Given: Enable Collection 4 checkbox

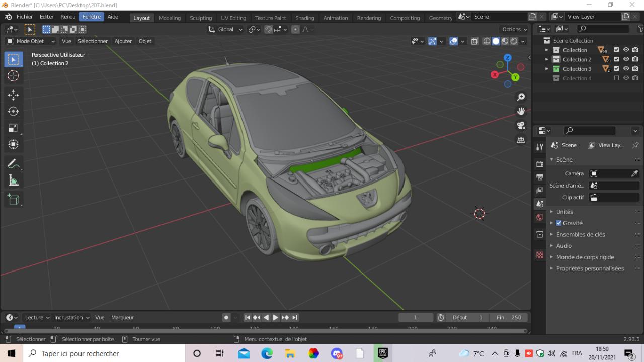Looking at the screenshot, I should click(x=616, y=78).
